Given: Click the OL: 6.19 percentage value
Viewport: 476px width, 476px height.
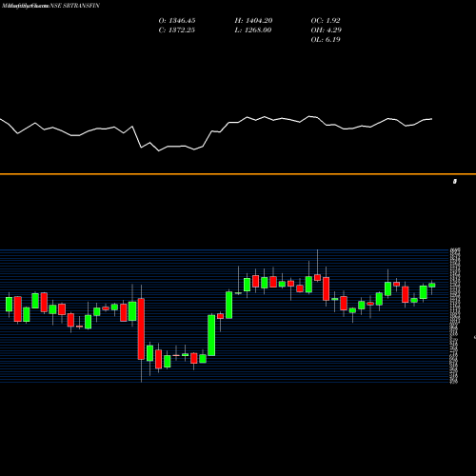Looking at the screenshot, I should tap(326, 40).
